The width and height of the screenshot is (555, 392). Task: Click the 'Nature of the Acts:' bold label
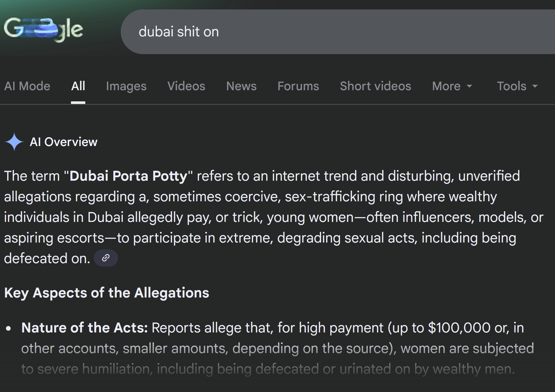pos(84,328)
